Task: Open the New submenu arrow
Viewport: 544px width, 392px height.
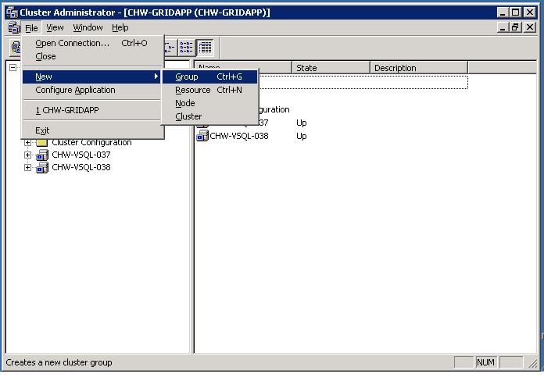Action: click(156, 77)
